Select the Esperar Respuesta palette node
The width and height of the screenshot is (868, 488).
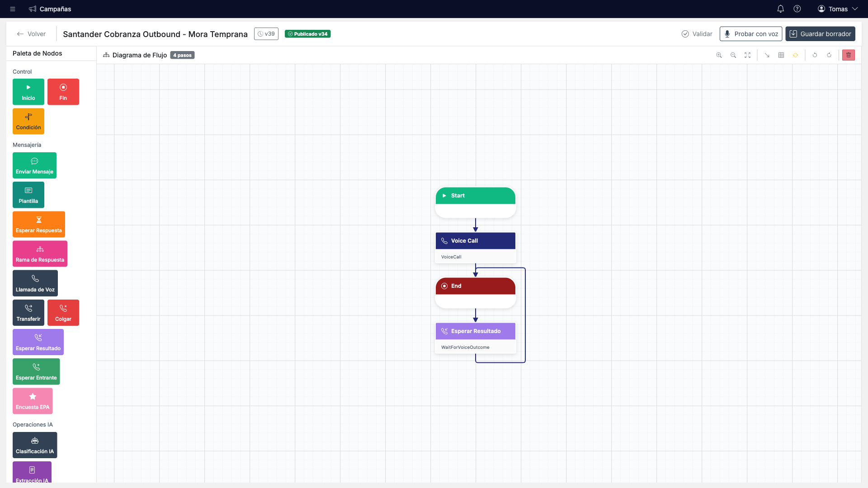(x=39, y=224)
